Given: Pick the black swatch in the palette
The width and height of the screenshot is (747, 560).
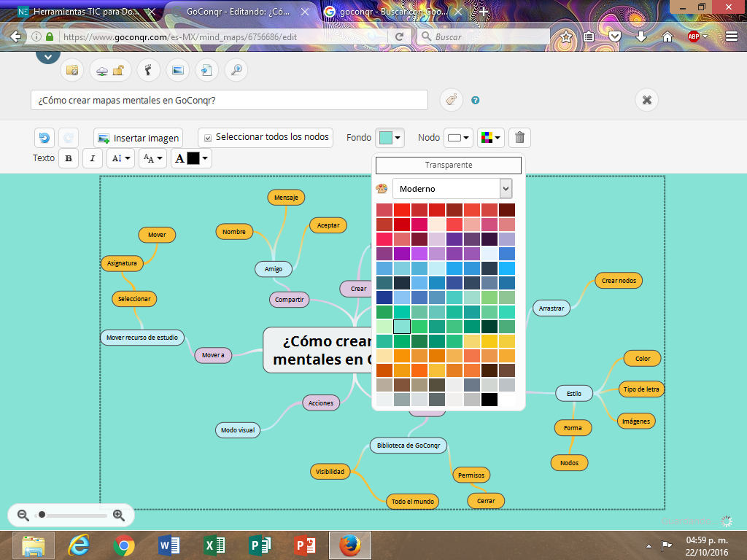Looking at the screenshot, I should 489,400.
